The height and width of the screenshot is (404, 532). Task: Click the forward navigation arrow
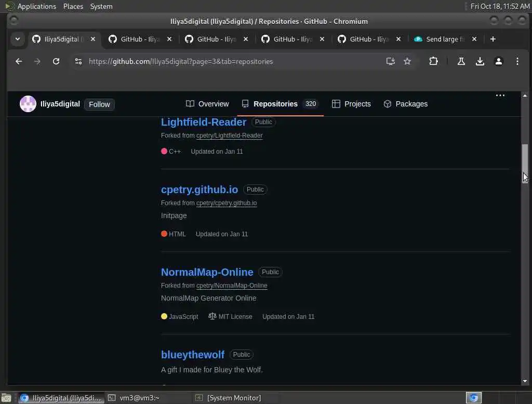point(37,61)
